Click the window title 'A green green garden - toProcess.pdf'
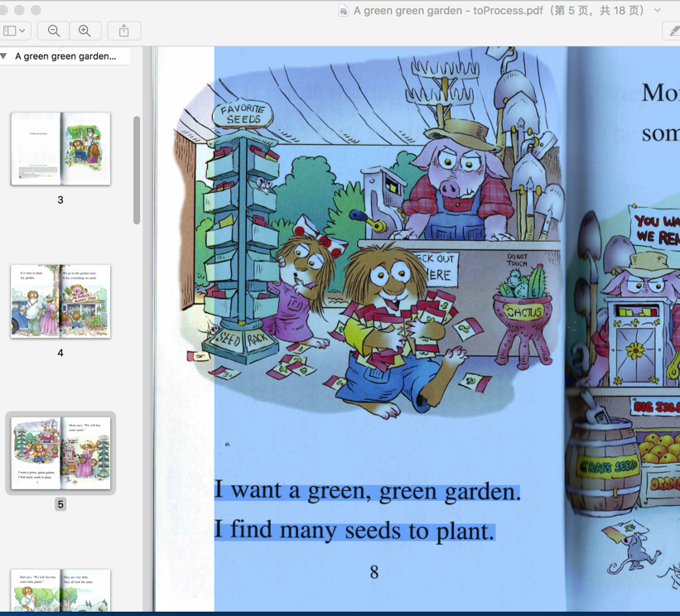The image size is (680, 616). 448,11
